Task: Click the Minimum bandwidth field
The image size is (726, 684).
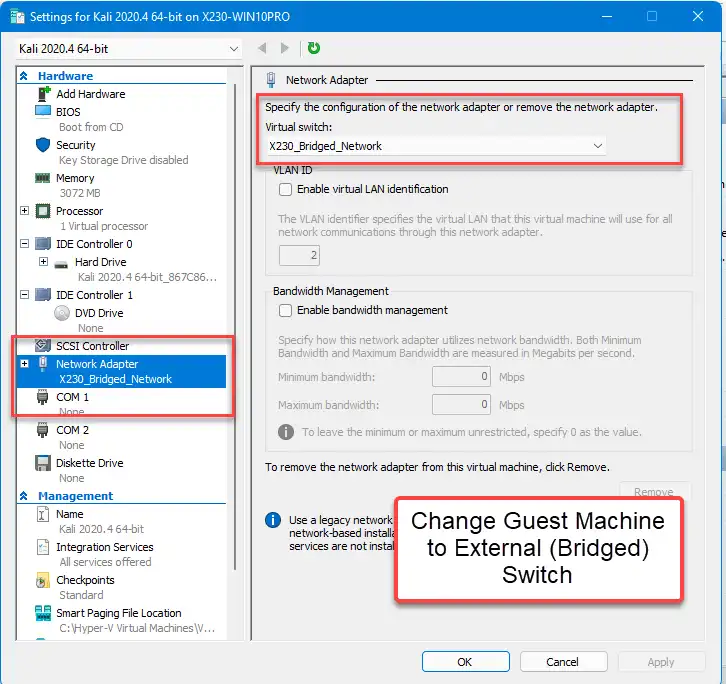Action: tap(462, 377)
